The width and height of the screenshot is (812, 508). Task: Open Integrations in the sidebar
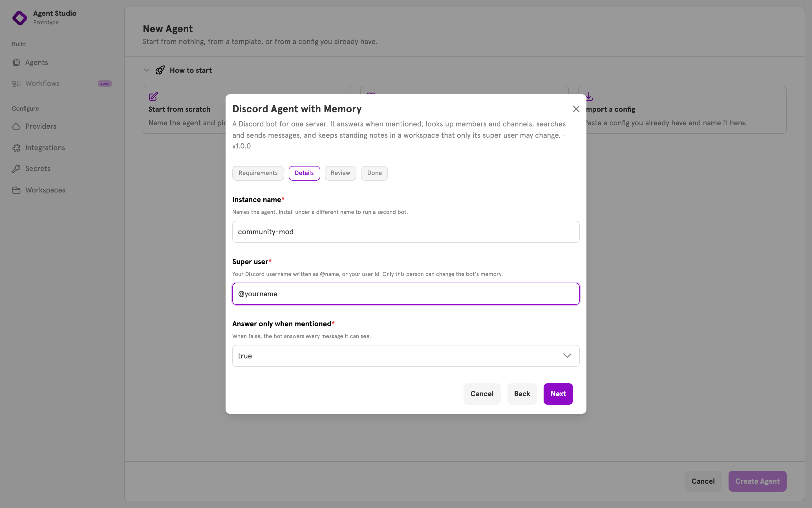tap(45, 148)
